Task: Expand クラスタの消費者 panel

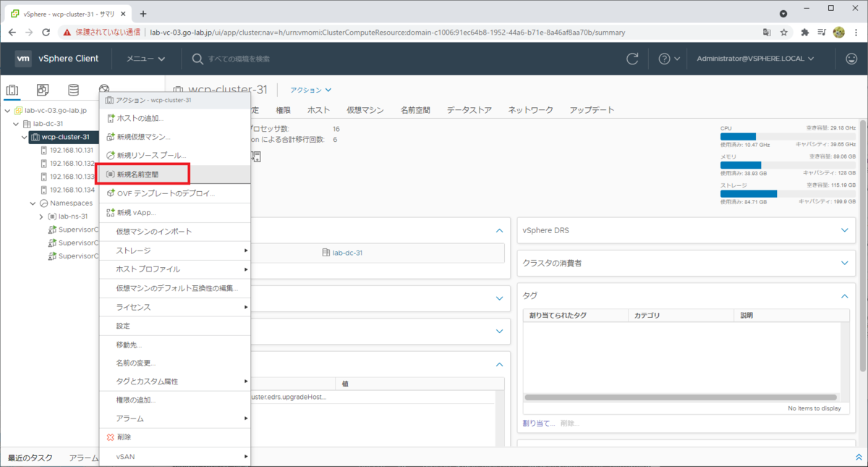Action: tap(845, 263)
